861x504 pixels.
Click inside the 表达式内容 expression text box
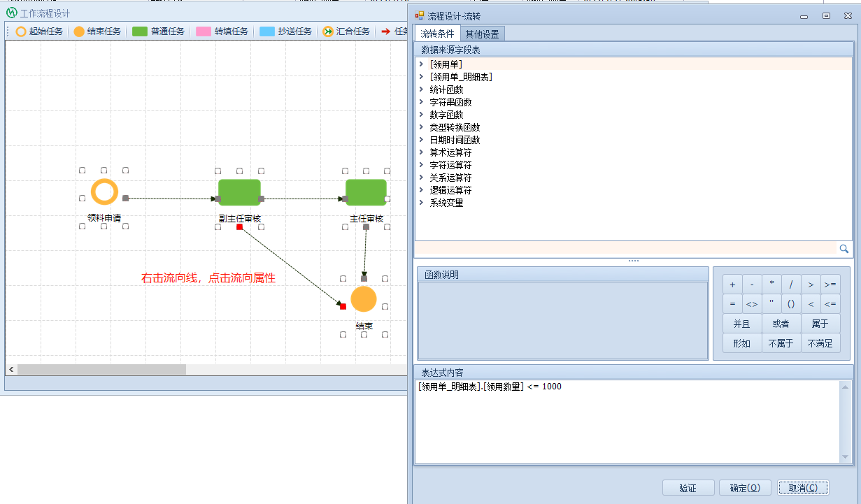[627, 423]
